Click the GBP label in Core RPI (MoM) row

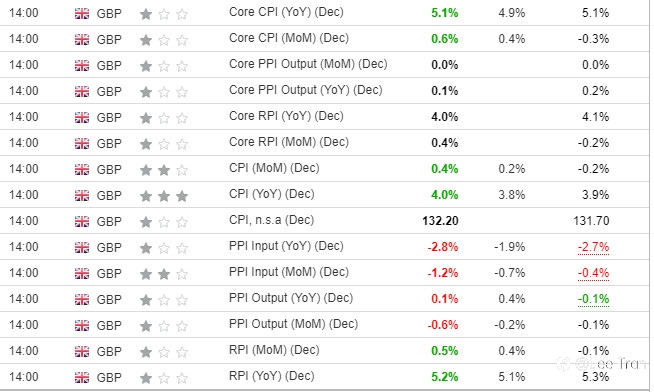(x=109, y=143)
